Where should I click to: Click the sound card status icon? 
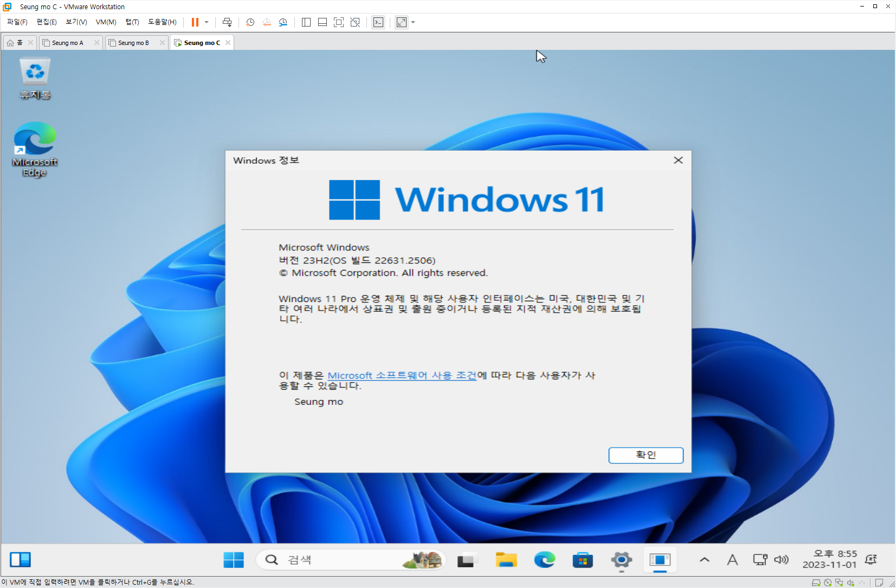[850, 583]
